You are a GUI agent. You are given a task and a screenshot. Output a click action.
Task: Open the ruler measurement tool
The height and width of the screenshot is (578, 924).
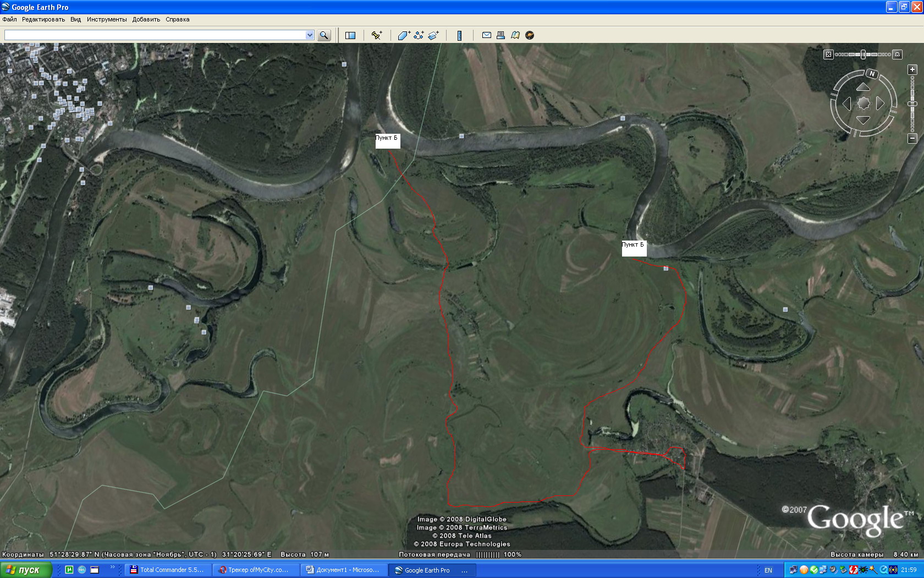coord(460,35)
